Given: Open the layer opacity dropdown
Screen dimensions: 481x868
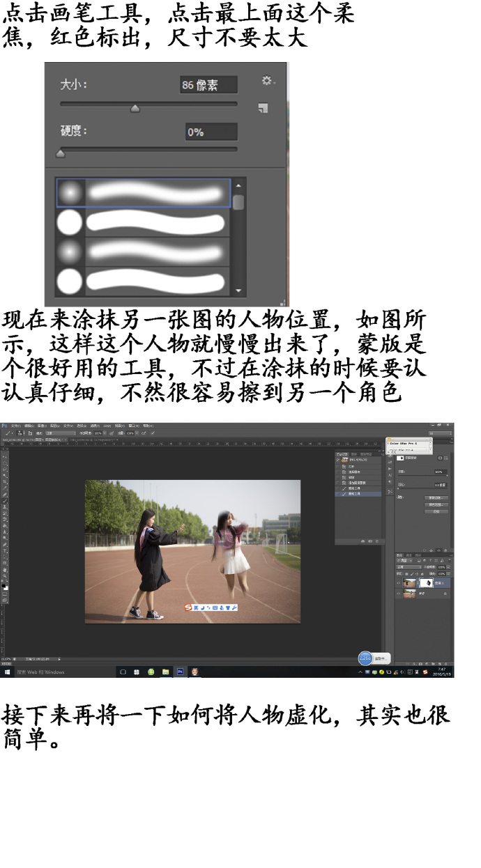Looking at the screenshot, I should 448,567.
